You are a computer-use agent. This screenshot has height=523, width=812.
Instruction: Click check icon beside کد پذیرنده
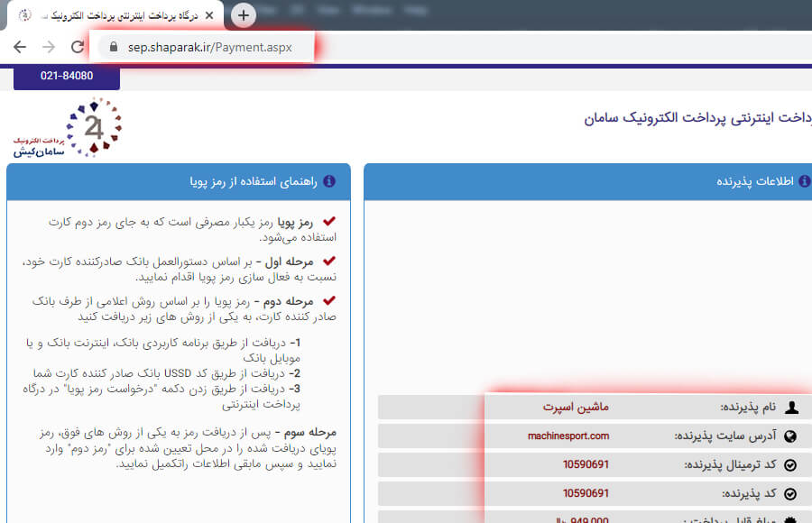(790, 494)
